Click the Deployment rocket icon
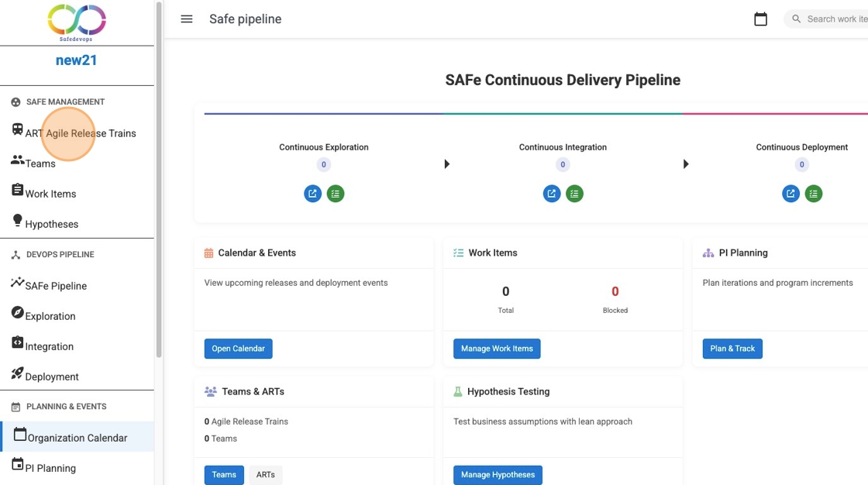 coord(17,373)
